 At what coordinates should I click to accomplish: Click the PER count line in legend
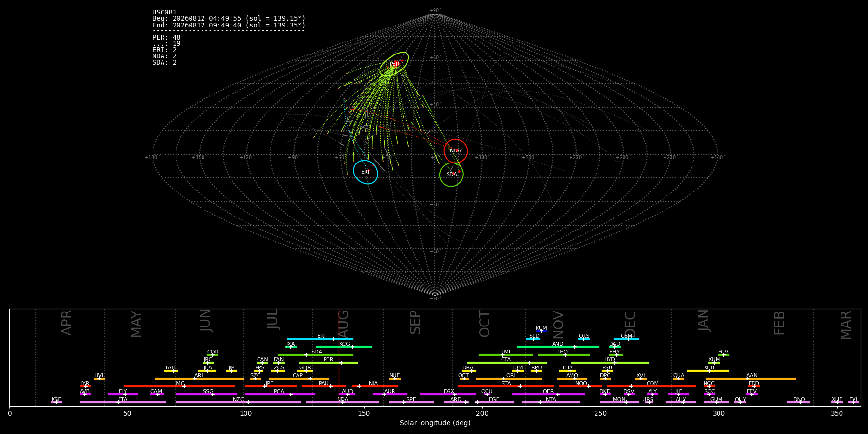166,38
